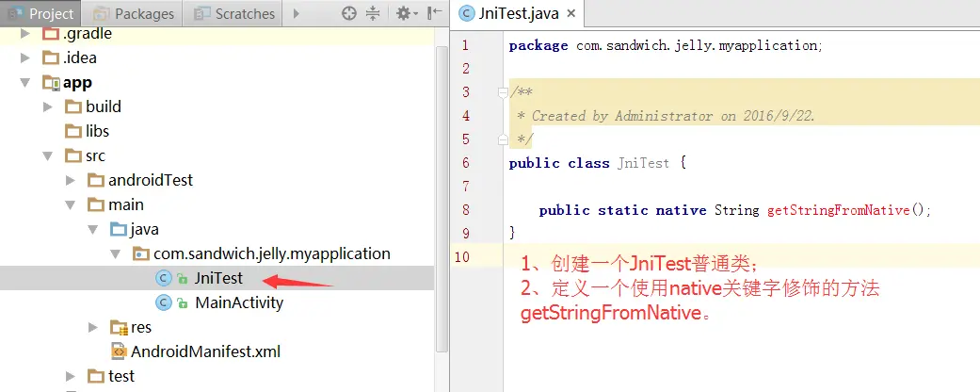Screen dimensions: 980x392
Task: Collapse the src folder
Action: point(48,155)
